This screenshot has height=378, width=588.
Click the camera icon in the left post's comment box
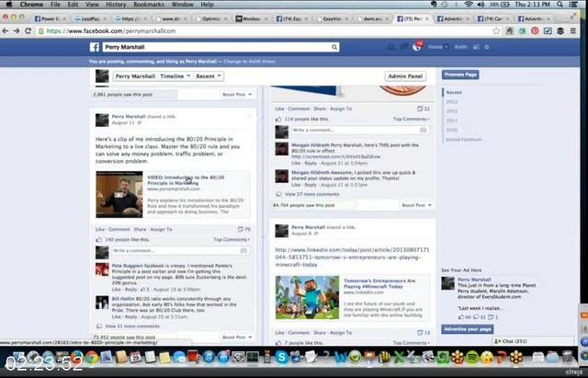pos(243,250)
